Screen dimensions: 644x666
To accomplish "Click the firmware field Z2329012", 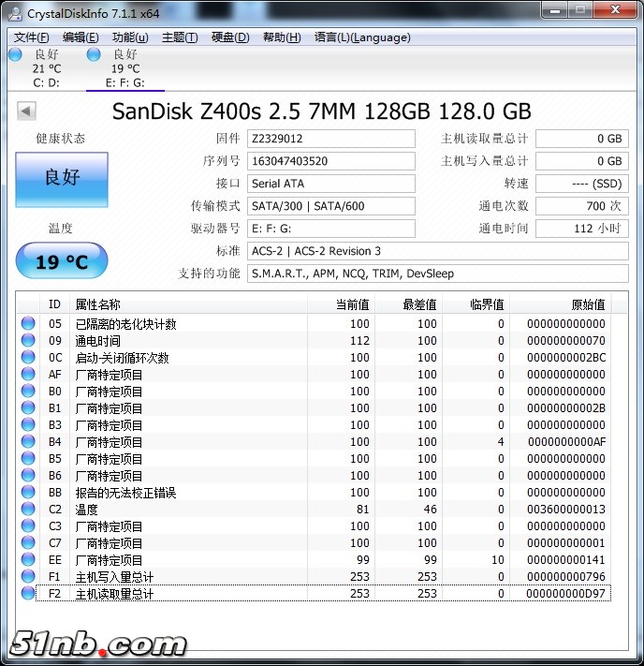I will click(x=330, y=139).
